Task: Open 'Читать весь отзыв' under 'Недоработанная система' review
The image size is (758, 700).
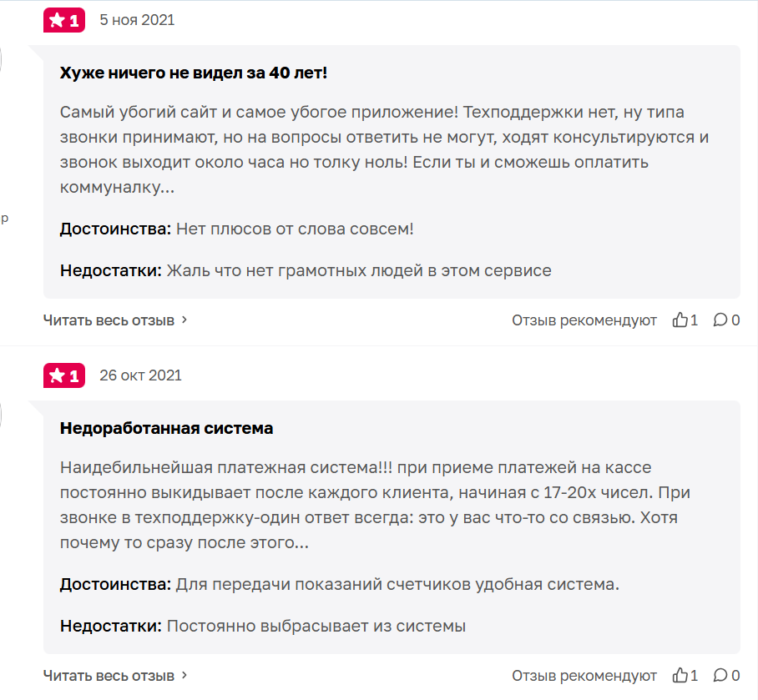Action: tap(109, 675)
